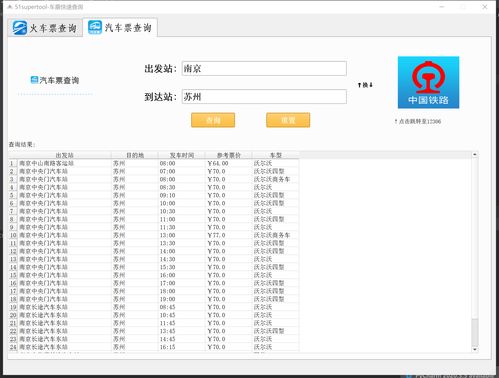The height and width of the screenshot is (378, 499).
Task: Click the 出发站 input field containing 南京
Action: point(264,69)
